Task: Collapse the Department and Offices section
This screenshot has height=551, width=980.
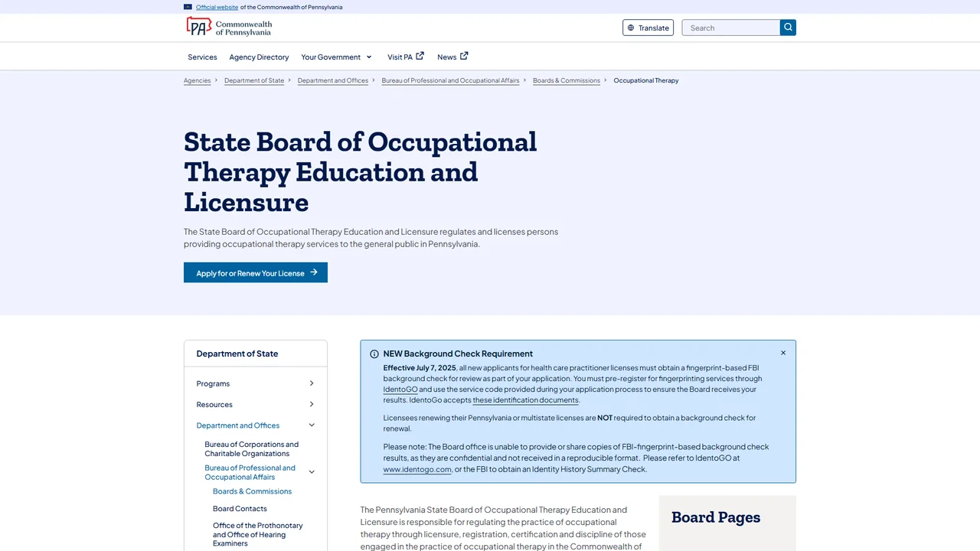Action: click(312, 425)
